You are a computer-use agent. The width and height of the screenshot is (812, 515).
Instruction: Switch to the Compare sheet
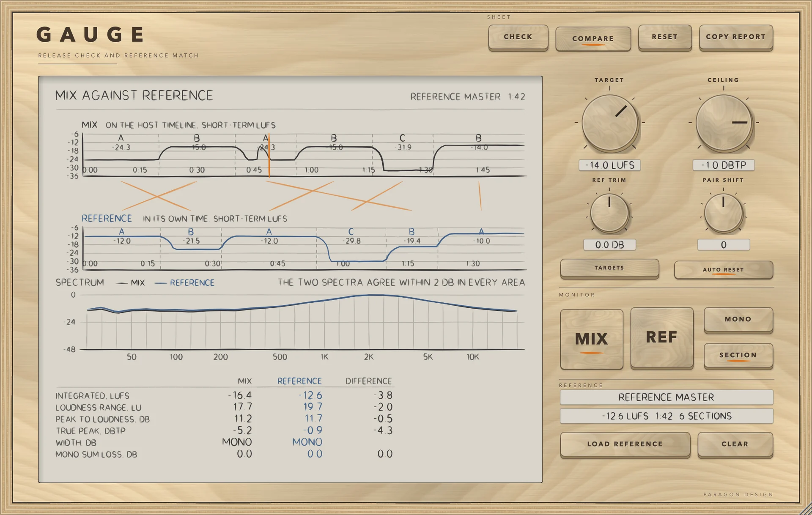pos(593,38)
